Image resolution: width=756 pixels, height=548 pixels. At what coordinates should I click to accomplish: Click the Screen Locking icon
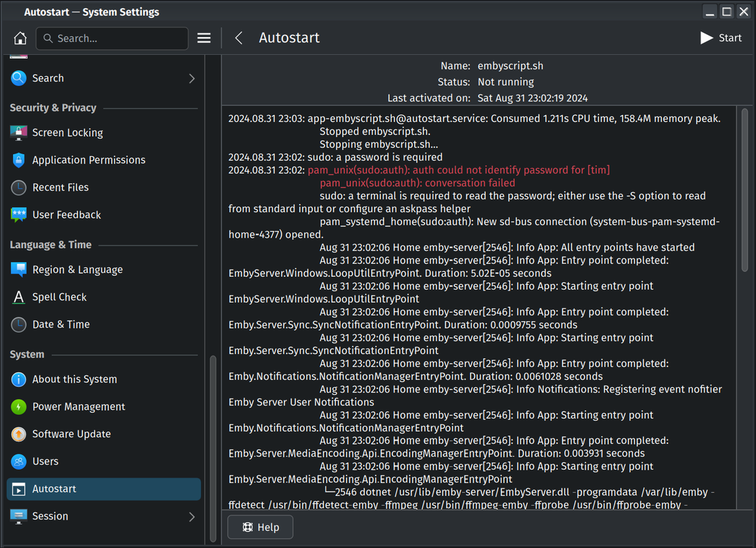tap(18, 133)
